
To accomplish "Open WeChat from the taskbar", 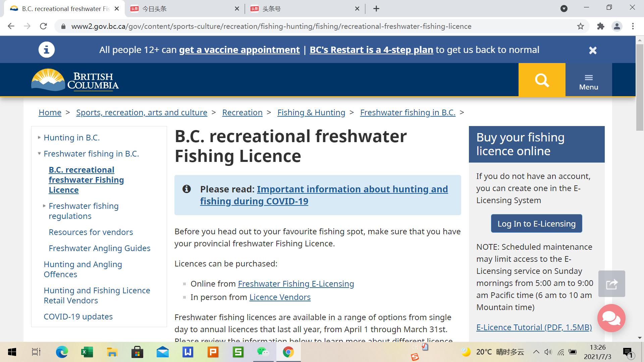I will [x=263, y=352].
